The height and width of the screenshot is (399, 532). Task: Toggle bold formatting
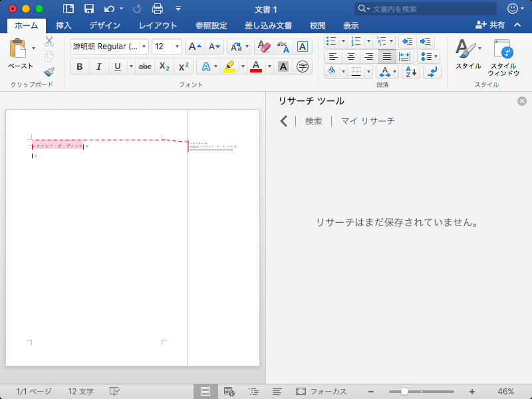(79, 66)
